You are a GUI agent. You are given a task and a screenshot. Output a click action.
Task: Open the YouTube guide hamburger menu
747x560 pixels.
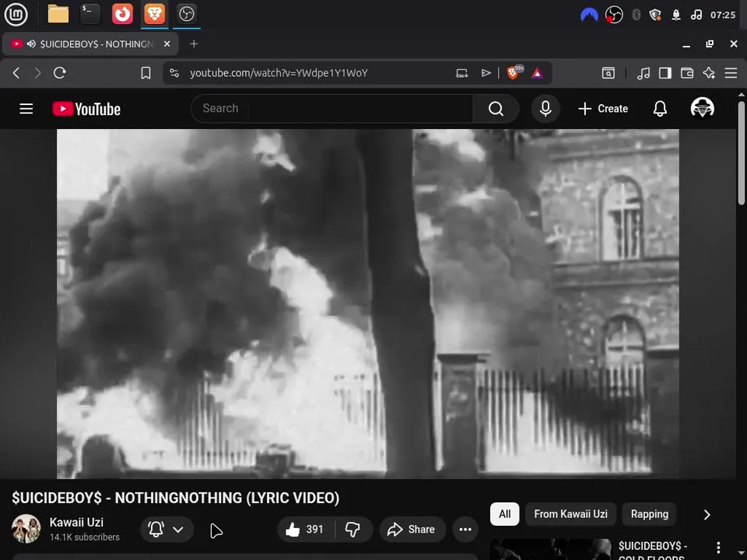[26, 109]
